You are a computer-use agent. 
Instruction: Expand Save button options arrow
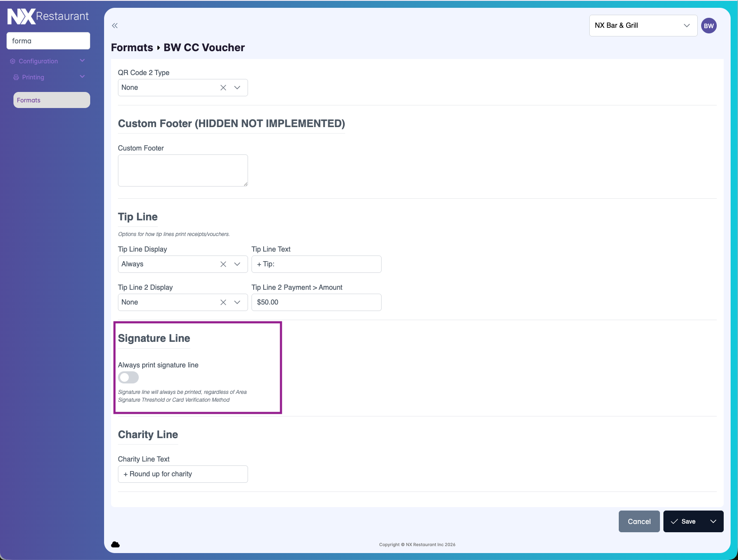713,521
